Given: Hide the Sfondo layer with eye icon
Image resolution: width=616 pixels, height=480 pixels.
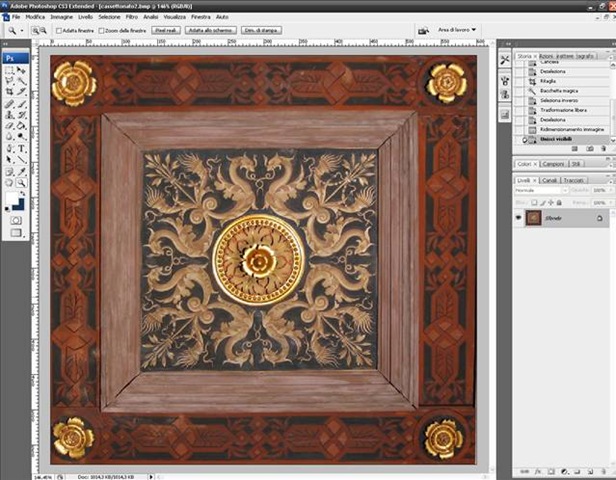Looking at the screenshot, I should (518, 217).
